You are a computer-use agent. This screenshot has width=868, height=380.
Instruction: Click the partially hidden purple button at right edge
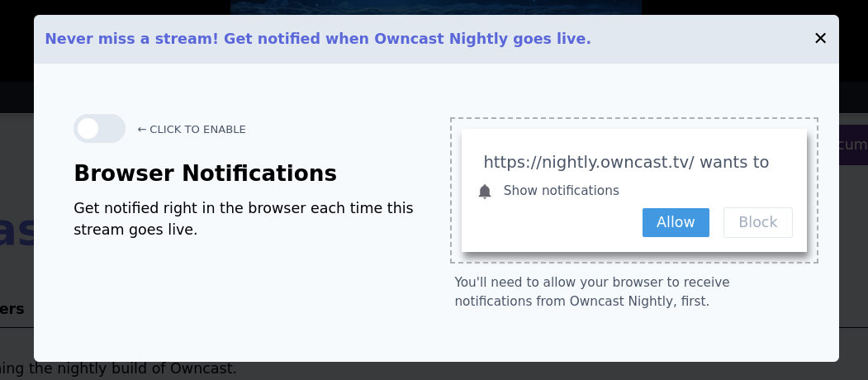pyautogui.click(x=853, y=145)
